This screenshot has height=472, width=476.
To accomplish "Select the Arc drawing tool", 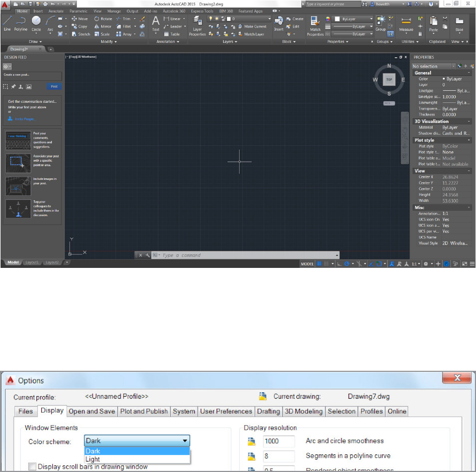I will tap(50, 24).
